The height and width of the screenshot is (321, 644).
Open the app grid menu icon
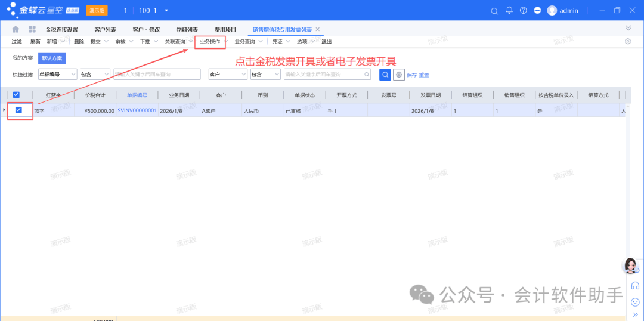click(32, 29)
